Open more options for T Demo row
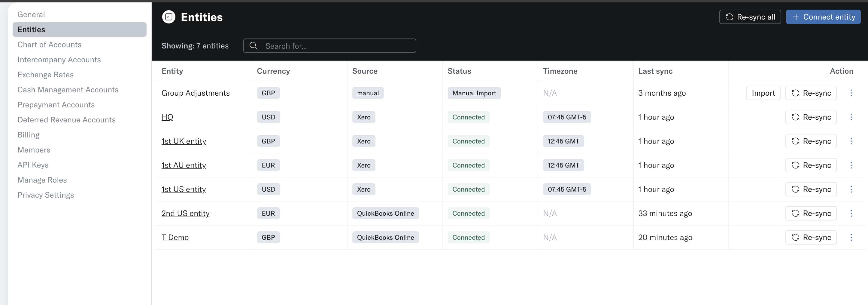This screenshot has height=305, width=868. pos(851,238)
